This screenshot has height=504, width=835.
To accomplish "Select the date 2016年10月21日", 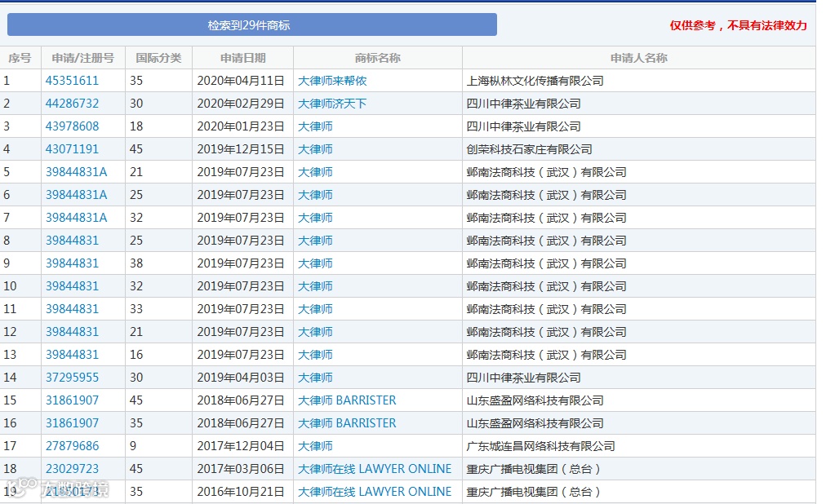I will click(x=241, y=493).
